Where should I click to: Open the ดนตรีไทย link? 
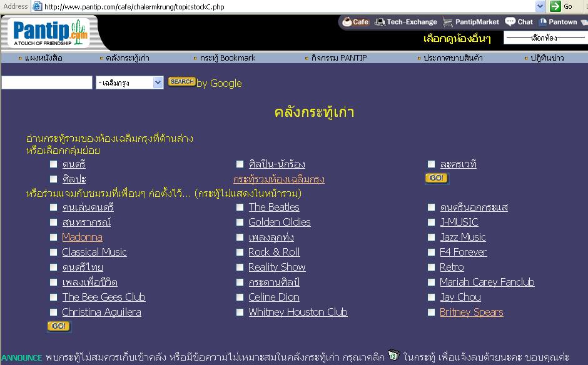point(83,267)
